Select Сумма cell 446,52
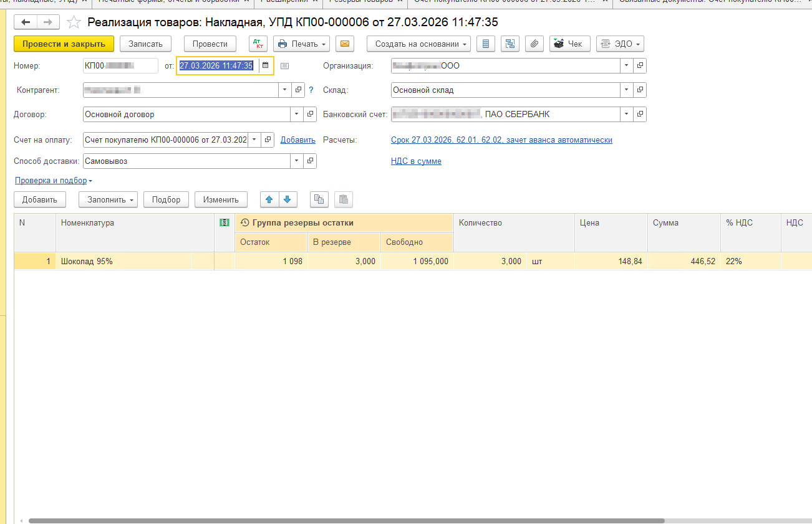 [684, 262]
